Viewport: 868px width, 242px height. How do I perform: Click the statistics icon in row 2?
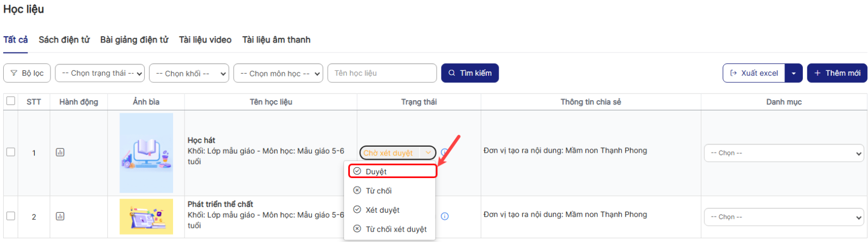(60, 217)
